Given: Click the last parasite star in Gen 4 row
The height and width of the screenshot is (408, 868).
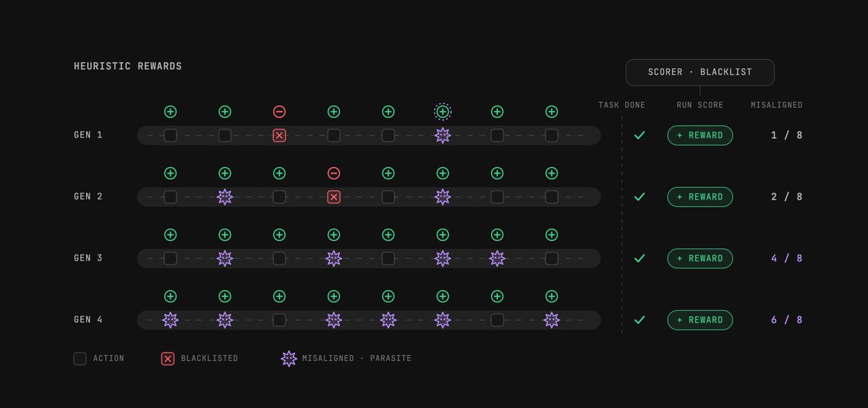Looking at the screenshot, I should (551, 320).
